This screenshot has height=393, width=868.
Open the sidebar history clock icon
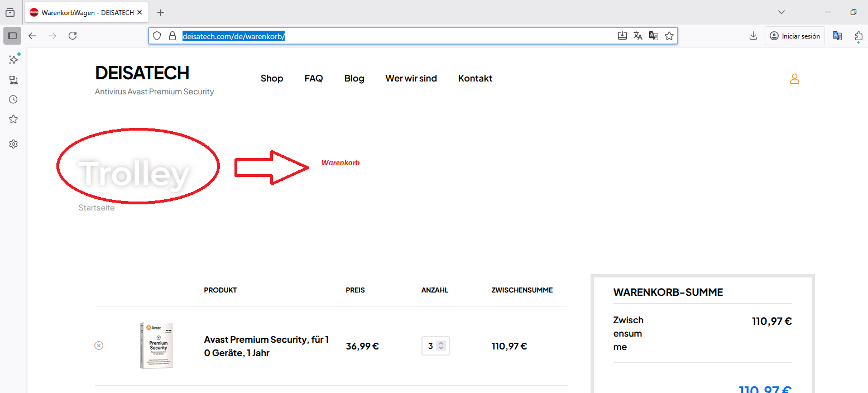coord(13,99)
